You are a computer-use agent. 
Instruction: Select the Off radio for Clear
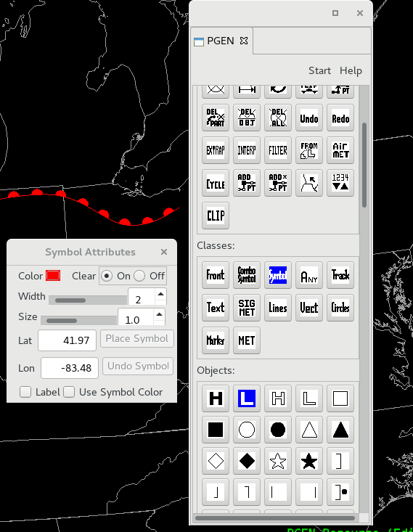[139, 276]
